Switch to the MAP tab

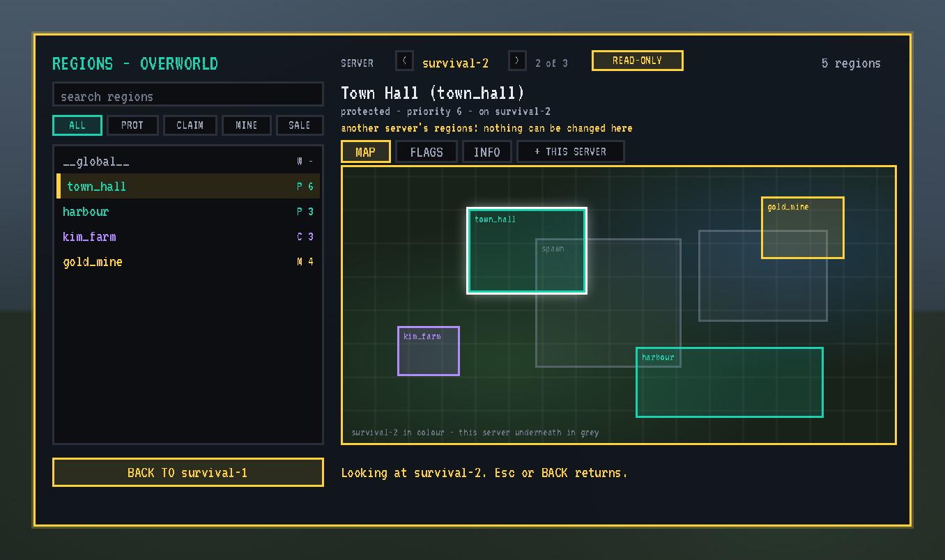(x=366, y=152)
